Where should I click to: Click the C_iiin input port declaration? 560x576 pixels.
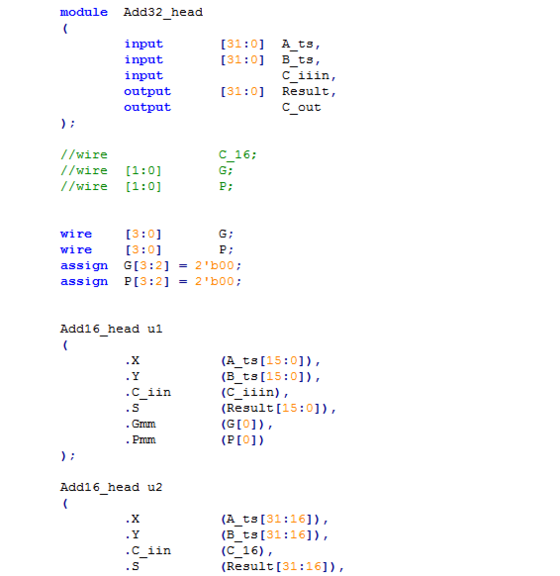coord(230,76)
